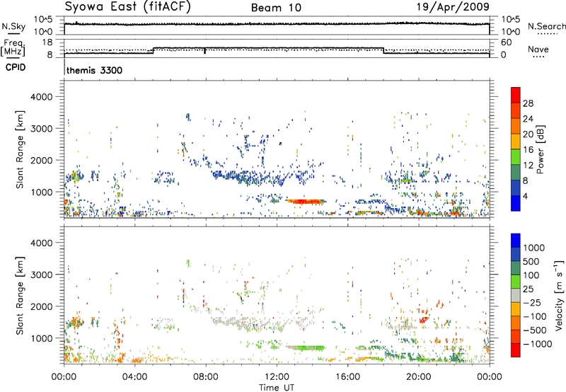Image resolution: width=566 pixels, height=392 pixels.
Task: Click the "16" power colorbar label
Action: [528, 150]
